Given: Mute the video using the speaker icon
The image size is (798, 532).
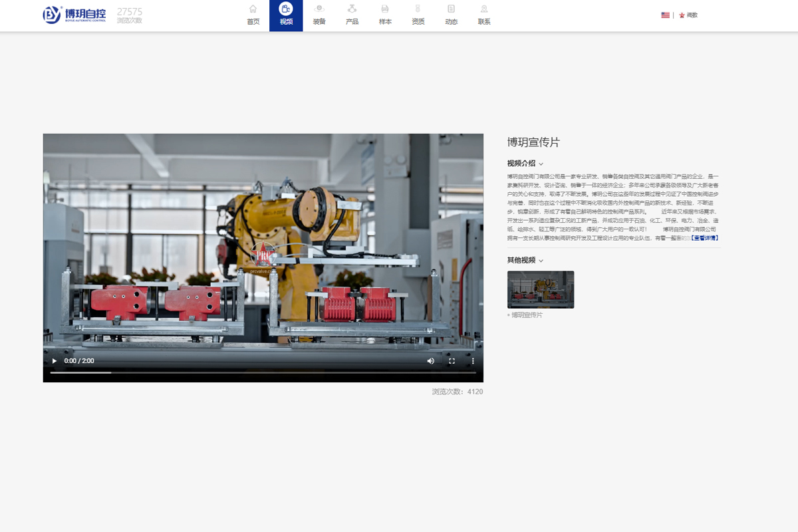Looking at the screenshot, I should [430, 361].
